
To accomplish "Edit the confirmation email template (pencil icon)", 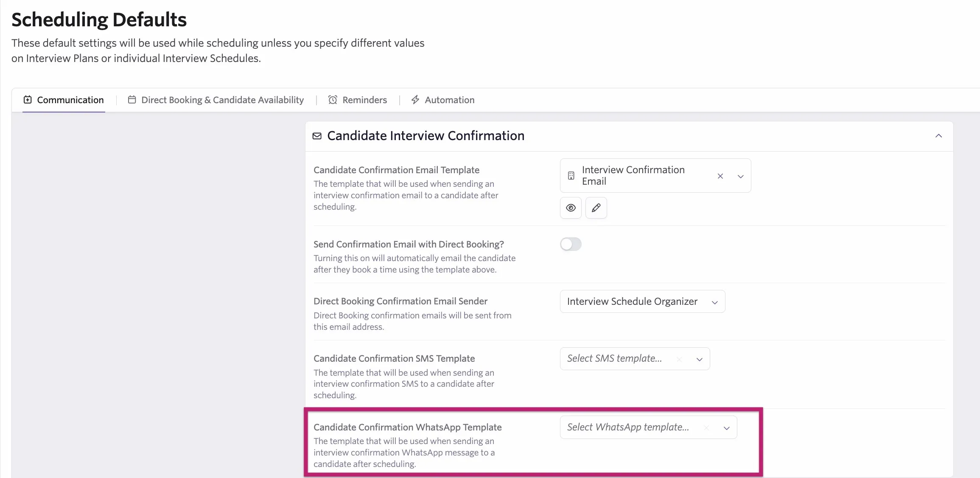I will [596, 208].
